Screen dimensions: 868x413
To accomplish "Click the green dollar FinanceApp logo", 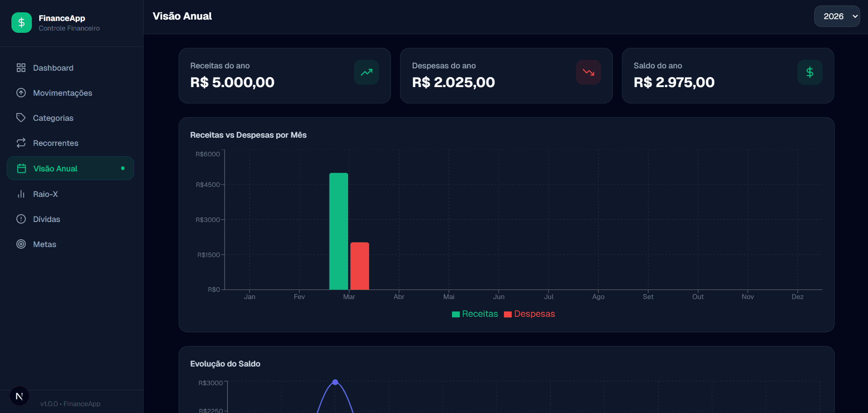I will [21, 22].
